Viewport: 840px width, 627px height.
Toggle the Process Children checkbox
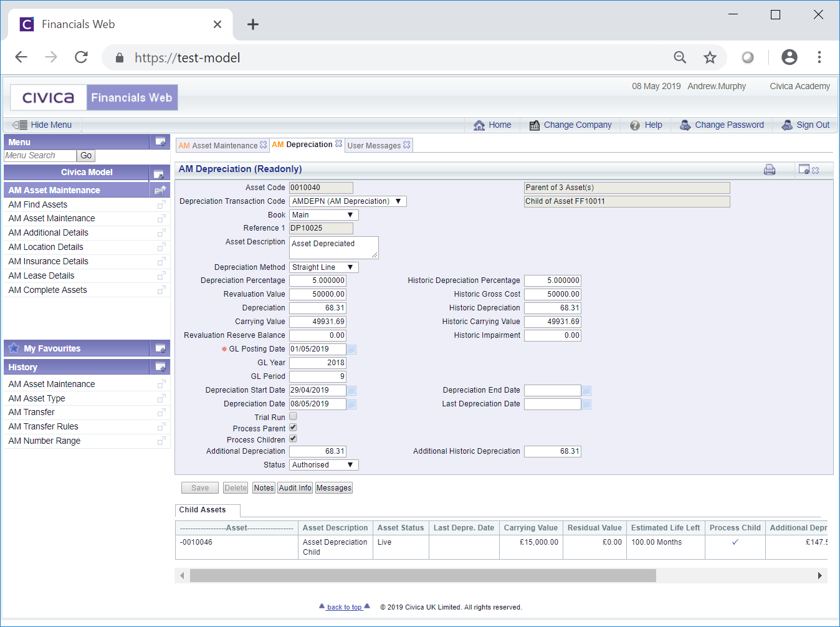tap(293, 439)
